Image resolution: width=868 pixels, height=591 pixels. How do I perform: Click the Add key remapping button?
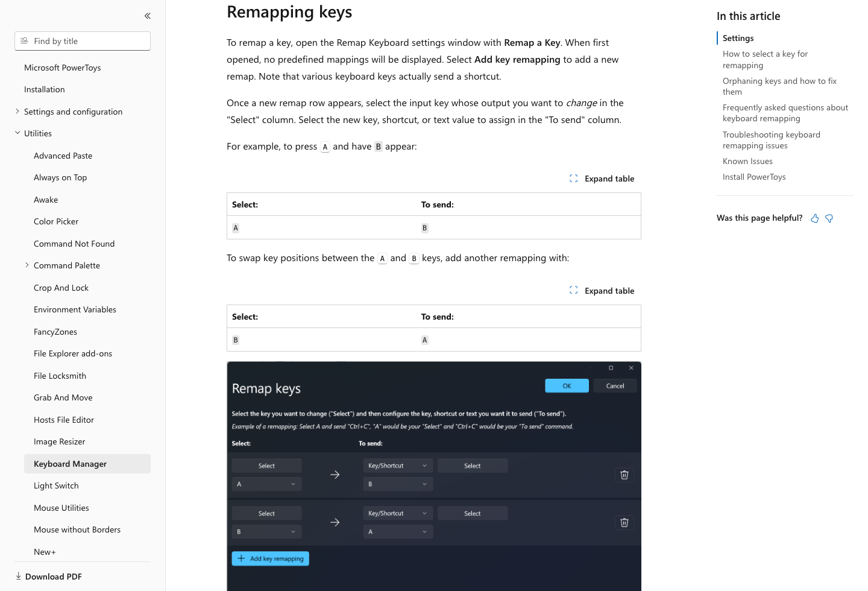[x=270, y=558]
